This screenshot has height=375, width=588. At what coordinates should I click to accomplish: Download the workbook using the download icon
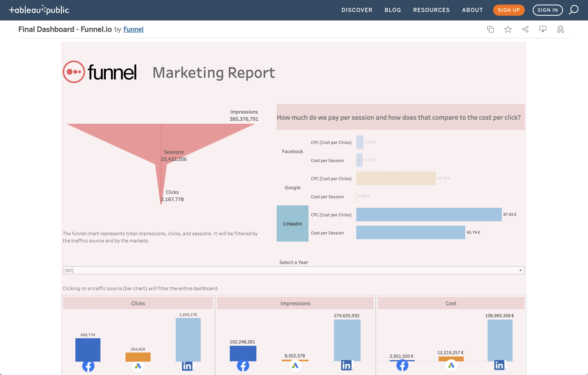543,29
